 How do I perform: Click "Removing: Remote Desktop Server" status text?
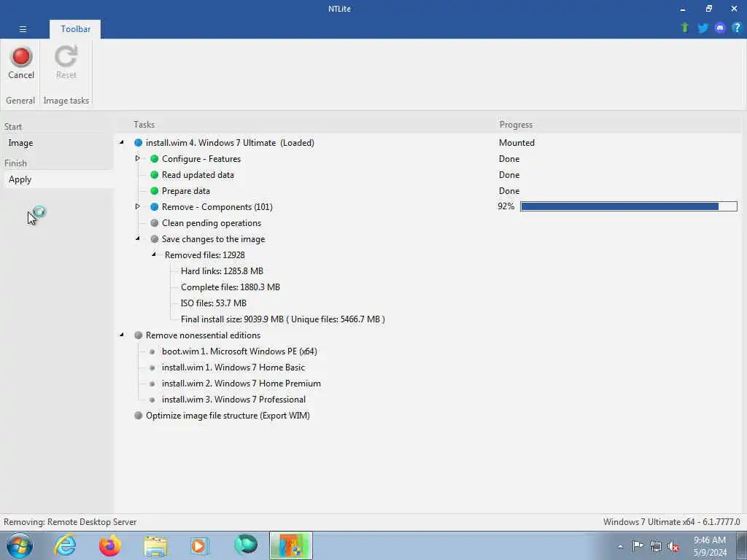(x=70, y=522)
